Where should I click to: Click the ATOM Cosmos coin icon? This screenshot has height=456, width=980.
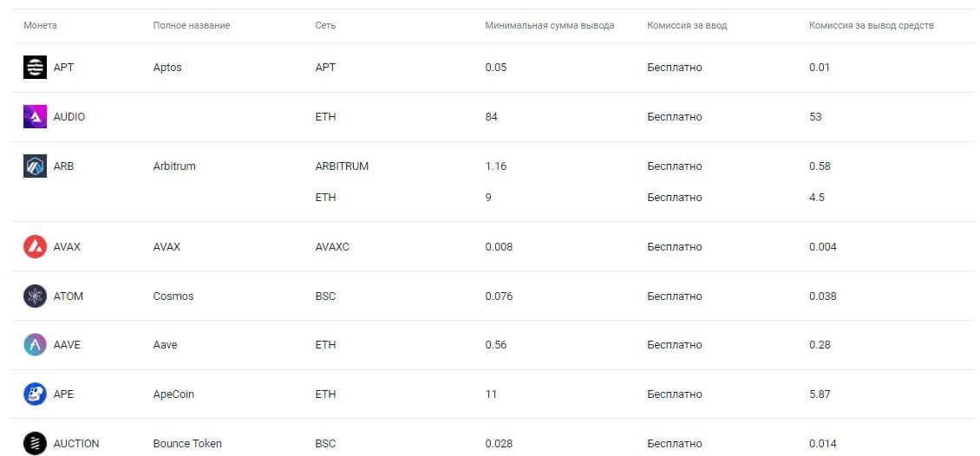point(35,296)
